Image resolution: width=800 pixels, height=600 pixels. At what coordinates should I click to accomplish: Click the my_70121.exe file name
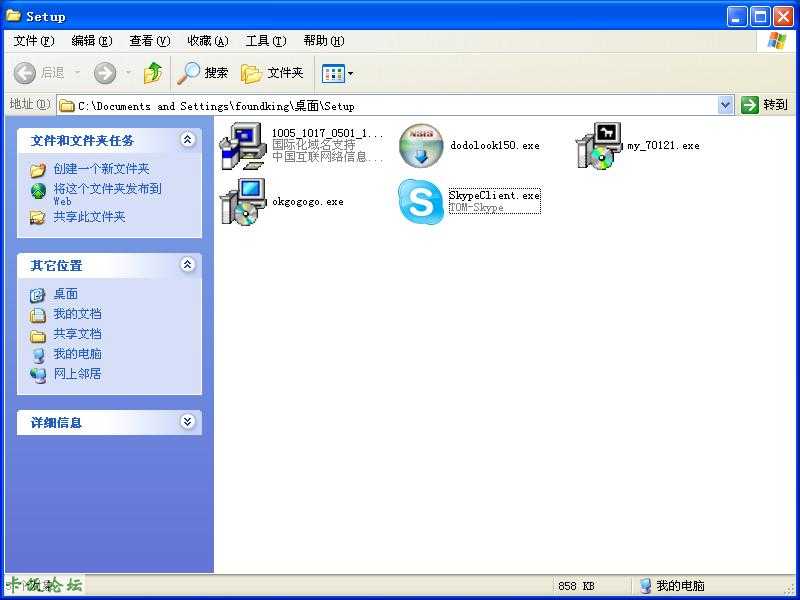(x=663, y=145)
